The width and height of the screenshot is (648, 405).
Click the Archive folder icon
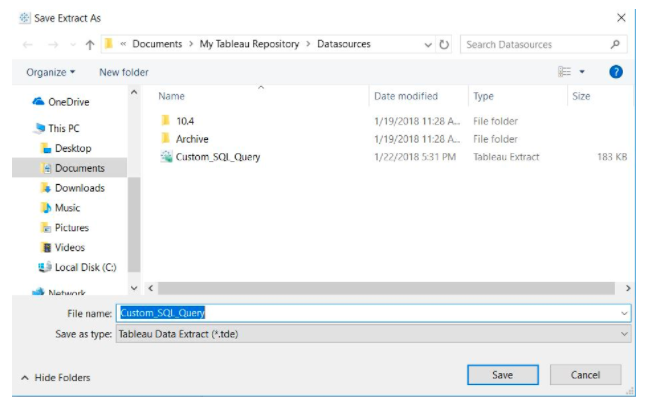[166, 138]
